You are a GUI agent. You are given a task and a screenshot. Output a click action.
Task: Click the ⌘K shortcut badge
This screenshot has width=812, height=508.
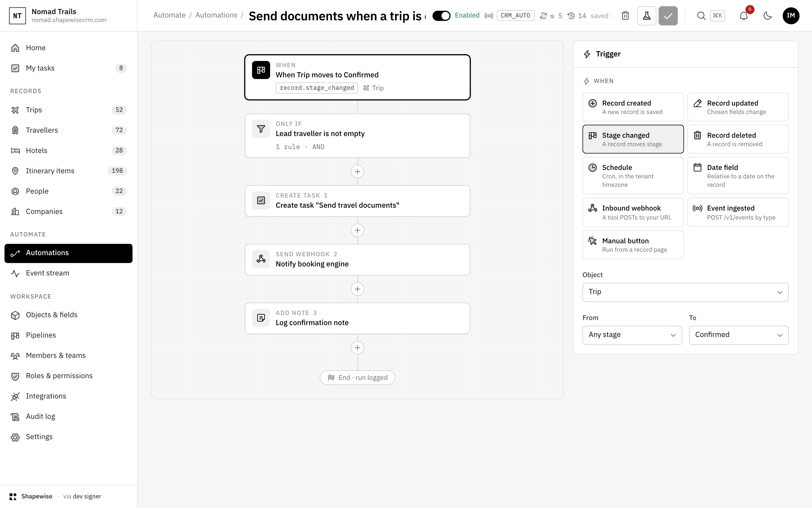(717, 16)
